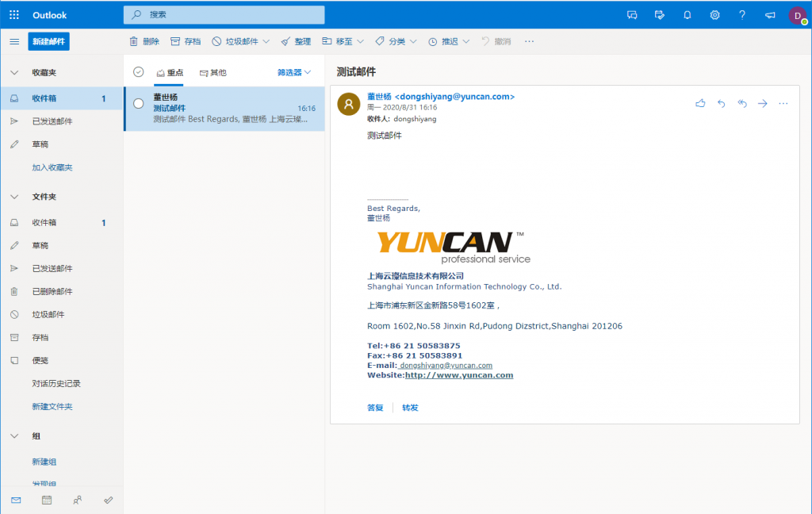Switch to the Focused (重点) tab

170,72
